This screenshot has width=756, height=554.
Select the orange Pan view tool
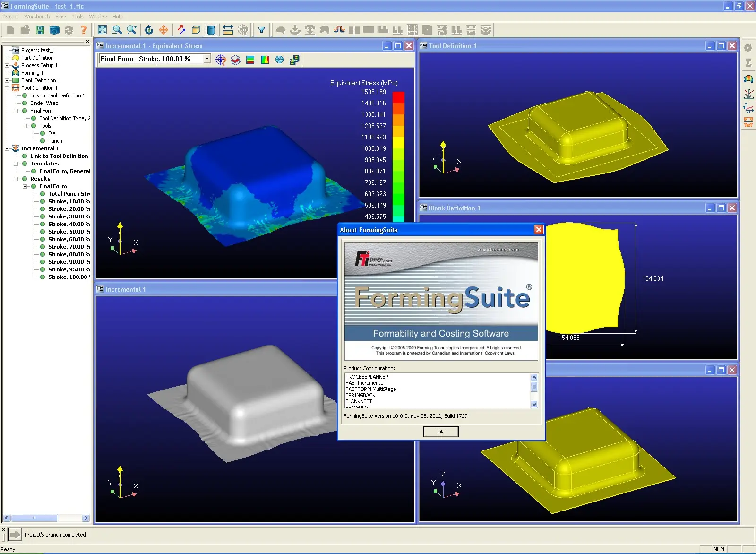pyautogui.click(x=163, y=30)
